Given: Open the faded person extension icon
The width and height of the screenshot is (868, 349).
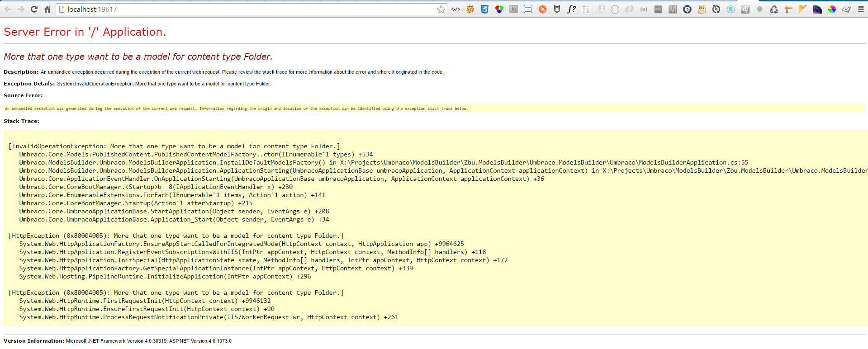Looking at the screenshot, I should (600, 9).
